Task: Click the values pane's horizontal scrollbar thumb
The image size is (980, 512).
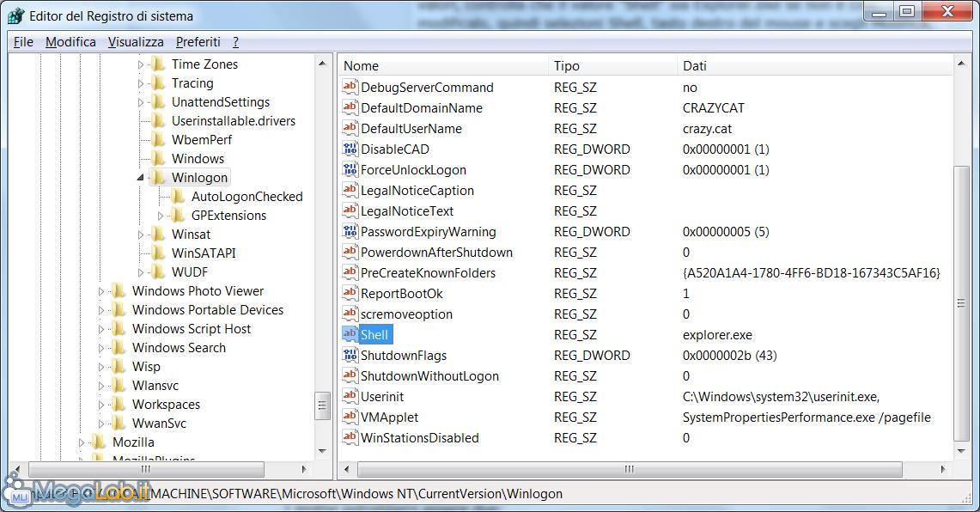Action: tap(630, 469)
